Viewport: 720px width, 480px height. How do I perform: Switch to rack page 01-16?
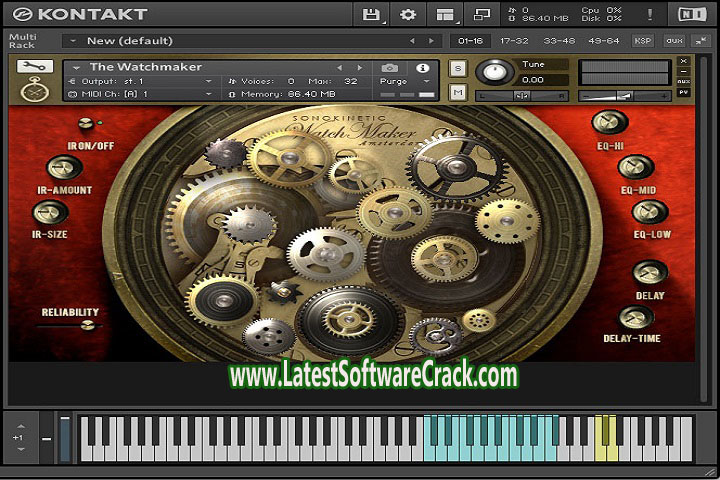[470, 41]
